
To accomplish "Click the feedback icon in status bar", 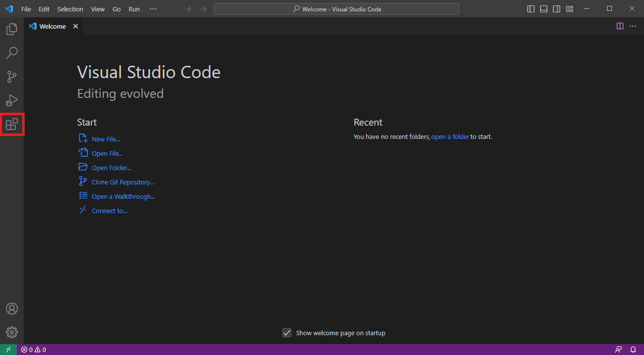I will [618, 350].
